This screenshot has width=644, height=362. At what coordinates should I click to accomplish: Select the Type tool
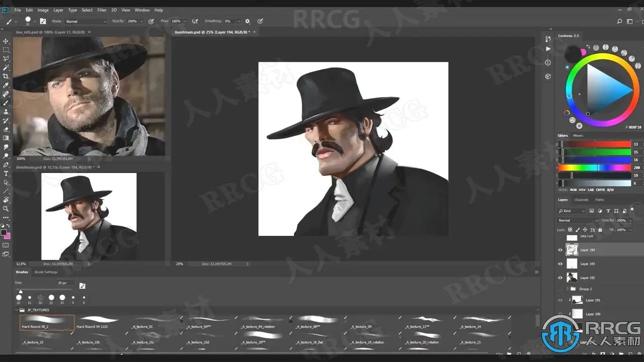click(6, 173)
